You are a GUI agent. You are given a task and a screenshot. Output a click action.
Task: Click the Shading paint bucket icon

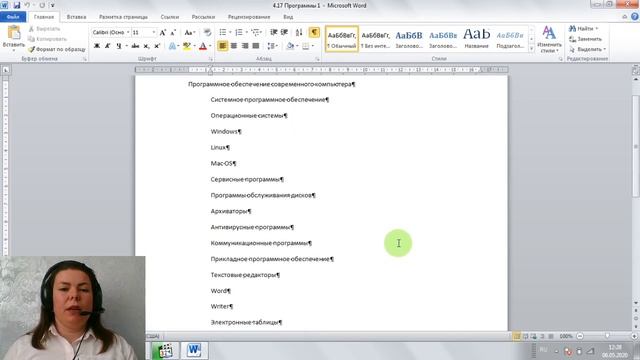coord(290,46)
